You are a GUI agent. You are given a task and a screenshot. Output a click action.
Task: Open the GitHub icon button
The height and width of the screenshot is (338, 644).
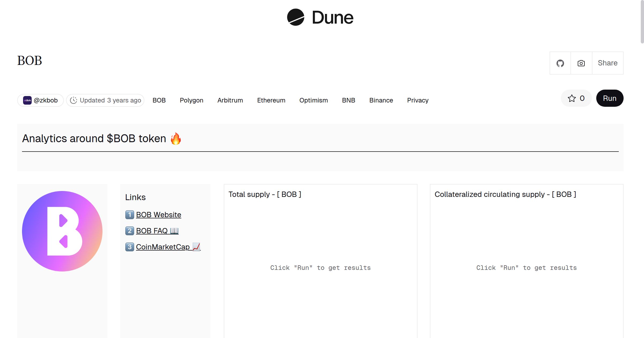(x=560, y=63)
